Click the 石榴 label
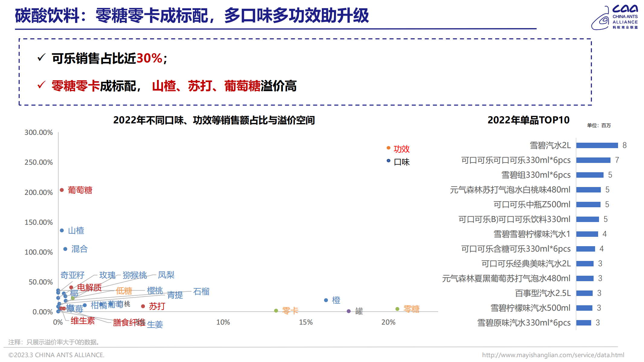 [x=201, y=291]
